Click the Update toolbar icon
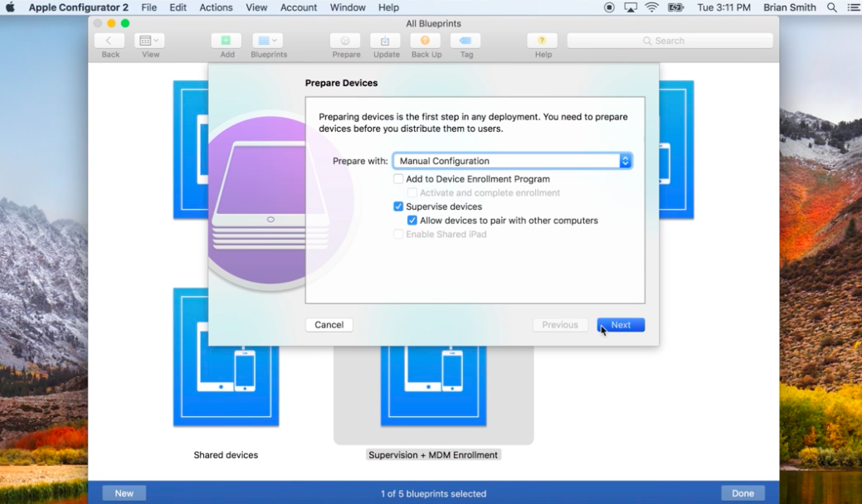This screenshot has width=862, height=504. (x=386, y=41)
